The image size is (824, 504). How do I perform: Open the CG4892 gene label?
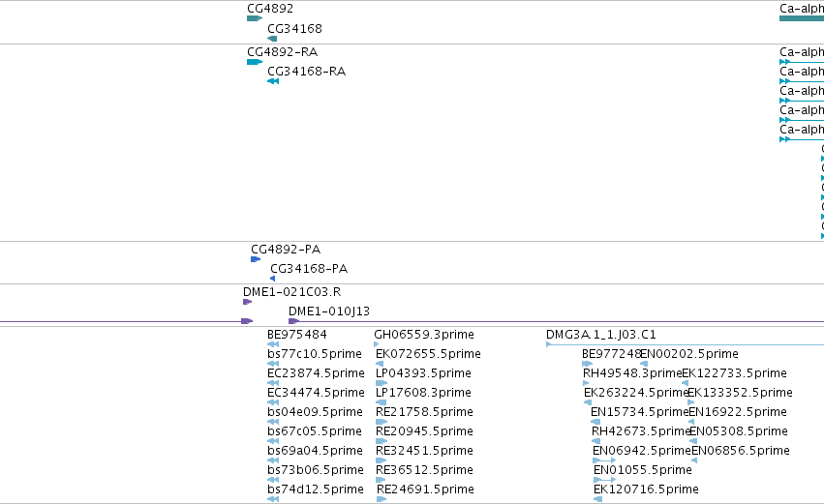(x=270, y=9)
